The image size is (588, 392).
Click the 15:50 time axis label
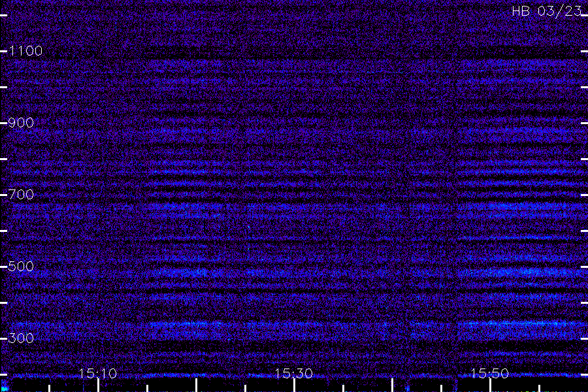[489, 373]
